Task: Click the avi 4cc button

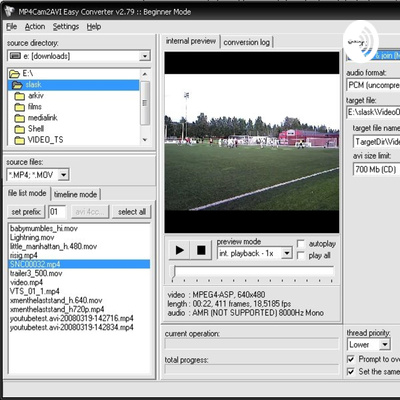Action: coord(90,212)
